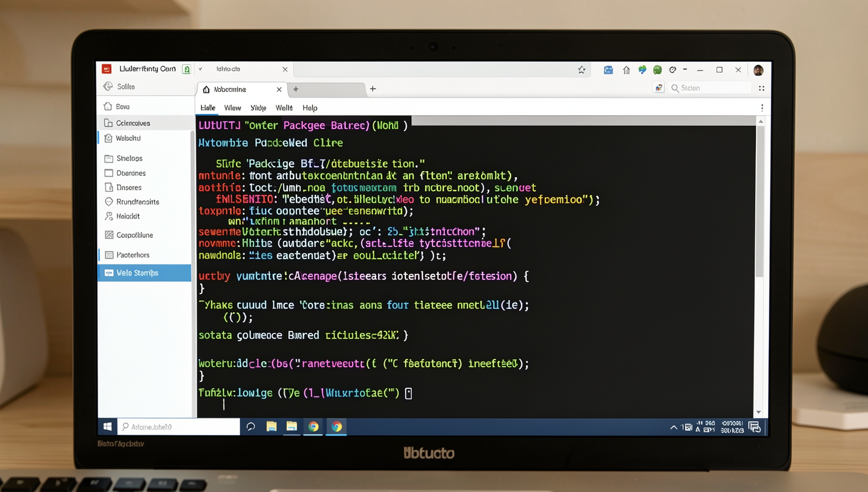Click the home icon in the toolbar
The height and width of the screenshot is (492, 868).
pos(626,70)
